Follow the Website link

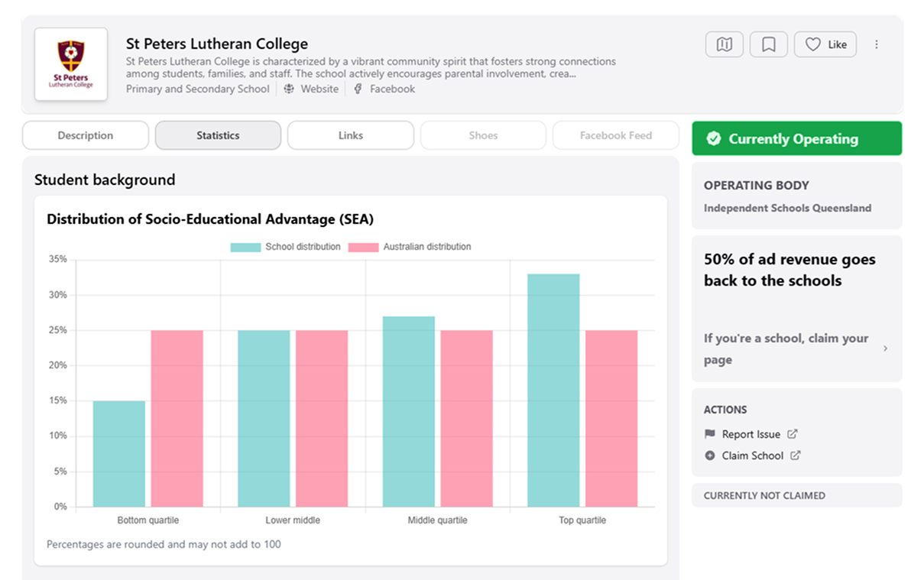319,88
